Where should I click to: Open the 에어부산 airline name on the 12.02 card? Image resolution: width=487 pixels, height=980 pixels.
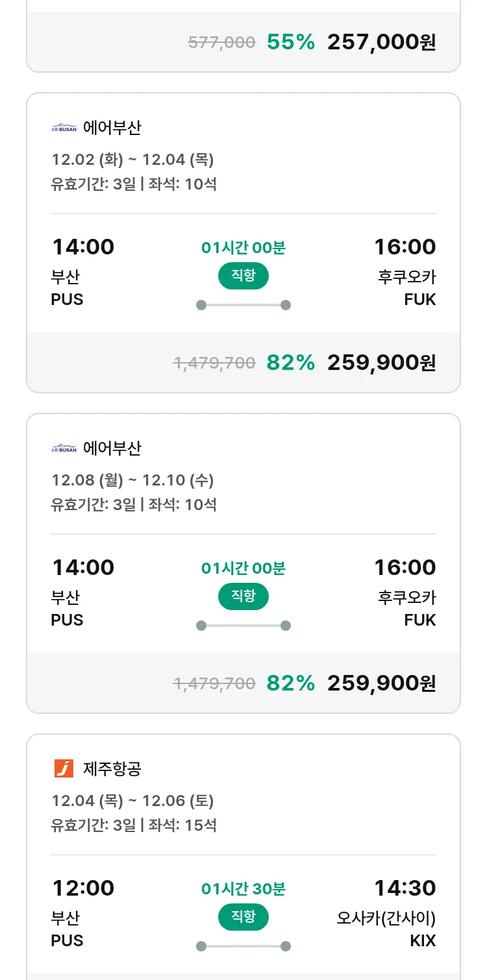(x=112, y=128)
